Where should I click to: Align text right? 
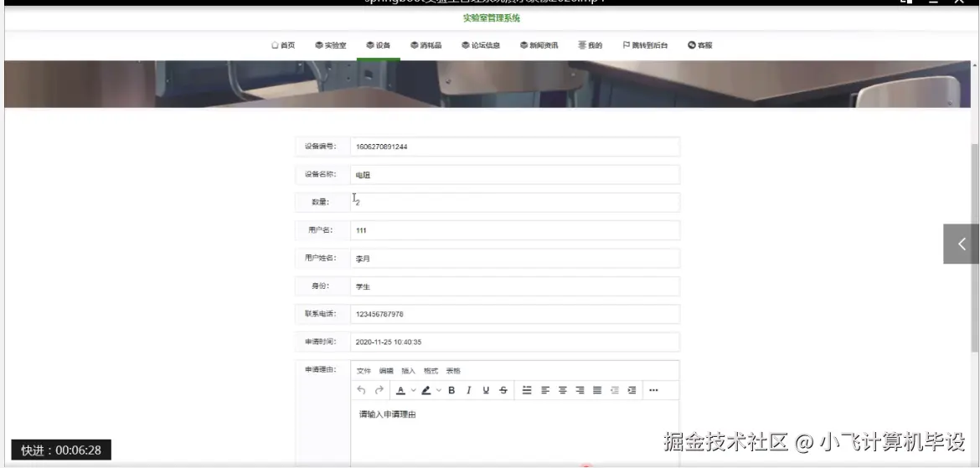click(580, 390)
